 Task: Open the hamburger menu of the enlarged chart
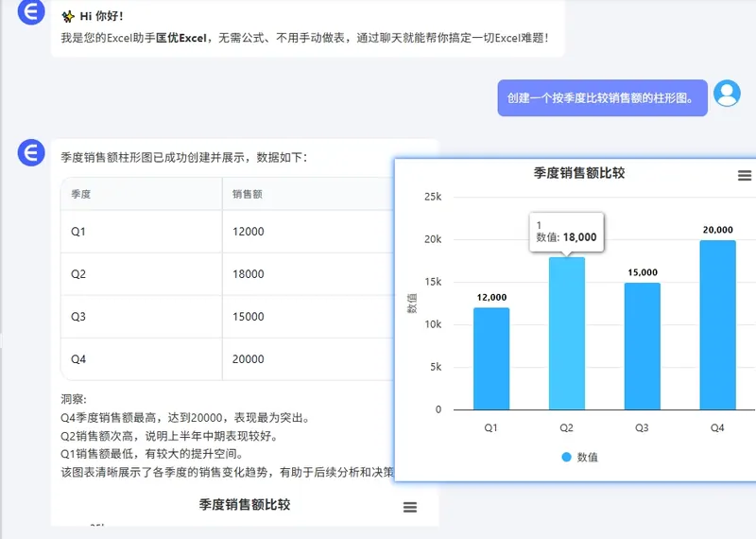pyautogui.click(x=745, y=175)
